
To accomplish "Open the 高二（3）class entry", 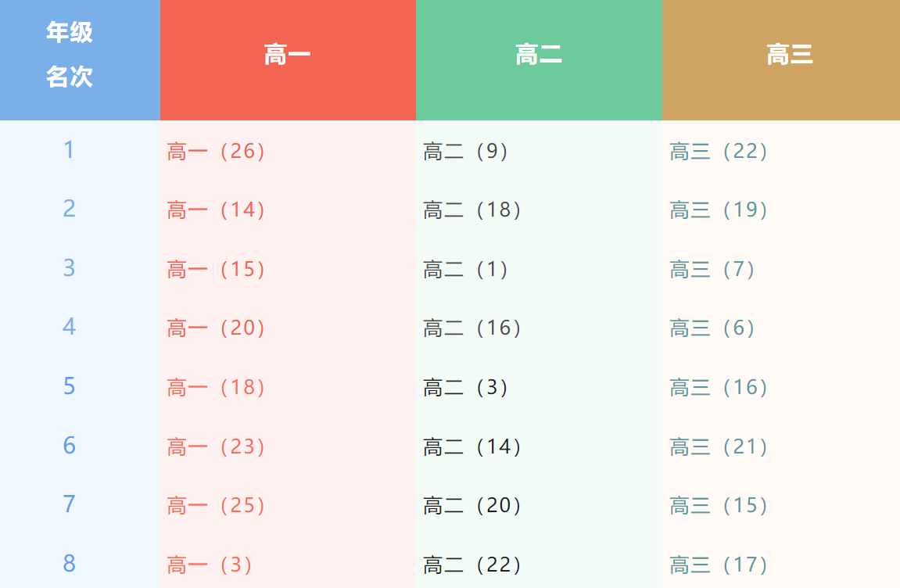I will 466,387.
